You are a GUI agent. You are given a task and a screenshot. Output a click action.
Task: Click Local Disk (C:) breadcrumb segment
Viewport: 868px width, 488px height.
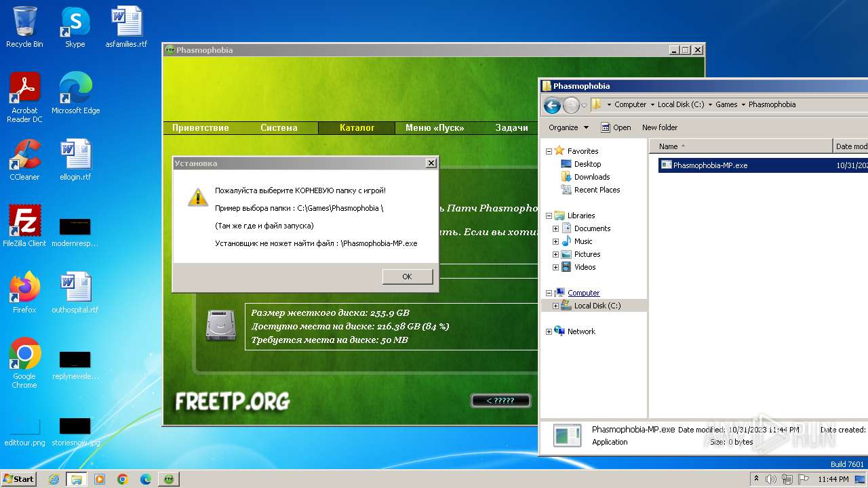(681, 104)
